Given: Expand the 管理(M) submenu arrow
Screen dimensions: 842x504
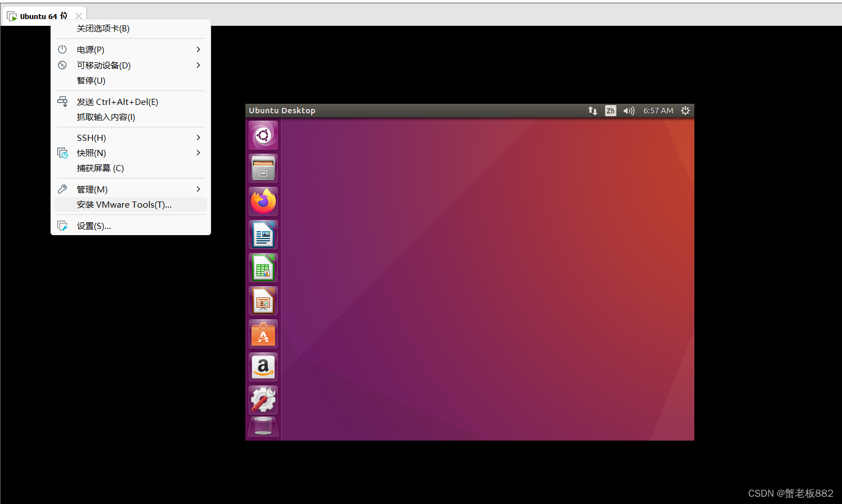Looking at the screenshot, I should [x=198, y=189].
